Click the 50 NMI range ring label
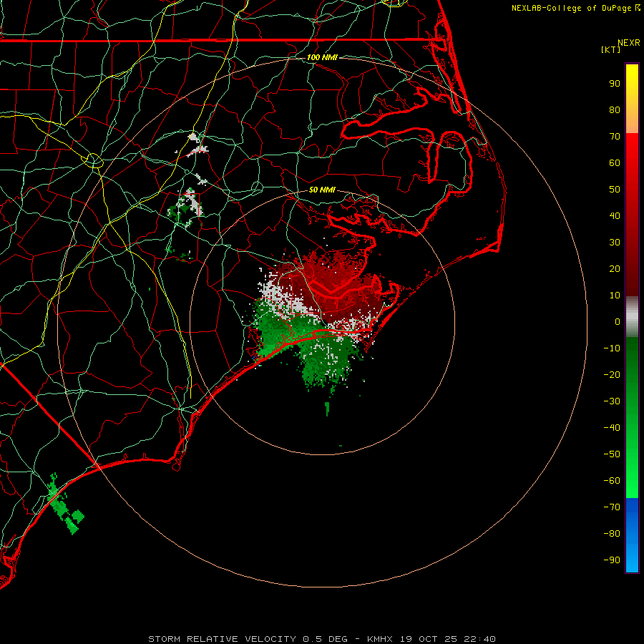This screenshot has height=644, width=644. click(322, 190)
